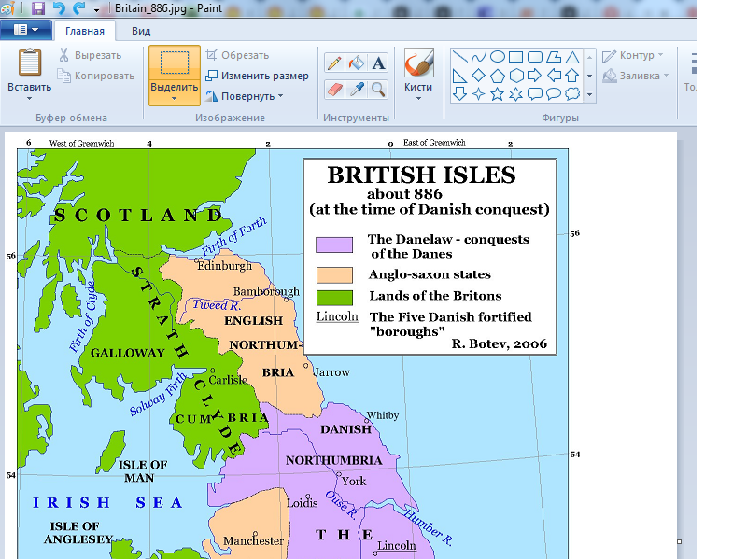747x560 pixels.
Task: Select the Fill with color bucket
Action: 357,63
